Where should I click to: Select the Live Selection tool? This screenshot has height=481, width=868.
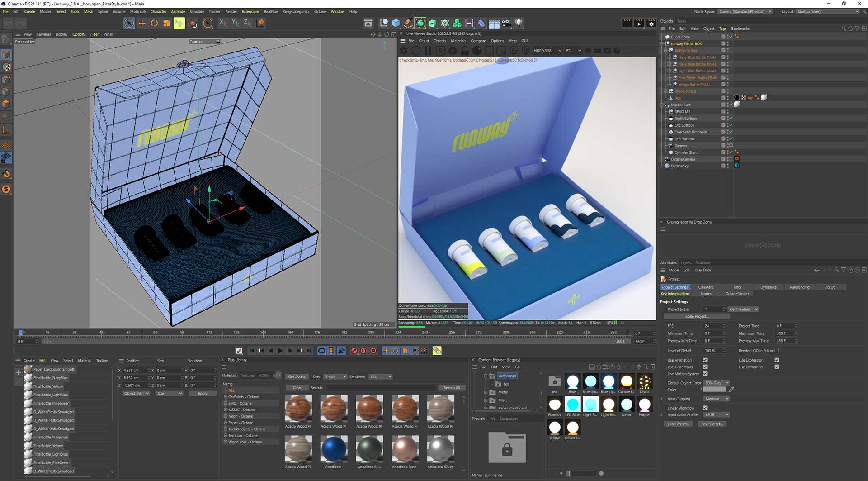pos(129,23)
